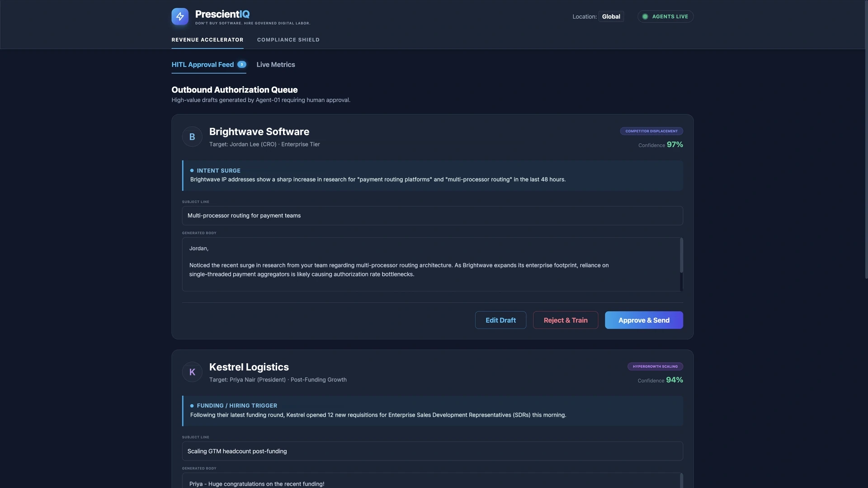Screen dimensions: 868x488
Task: Toggle the Agents Live status pill
Action: [665, 17]
